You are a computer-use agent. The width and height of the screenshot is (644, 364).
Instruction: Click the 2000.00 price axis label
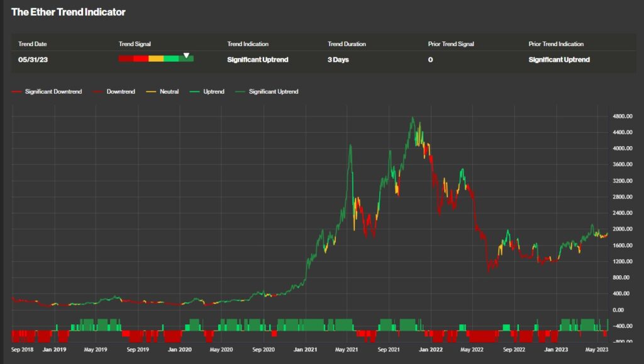coord(622,229)
